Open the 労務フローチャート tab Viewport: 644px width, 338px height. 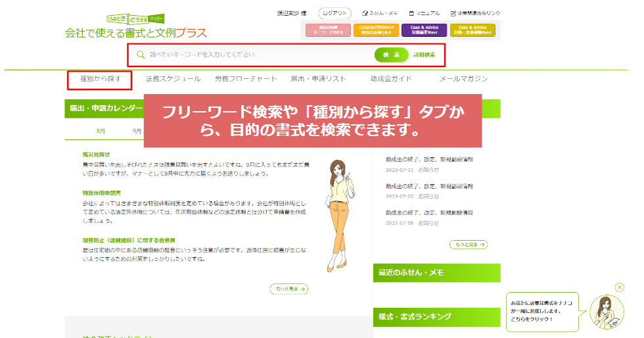[246, 79]
